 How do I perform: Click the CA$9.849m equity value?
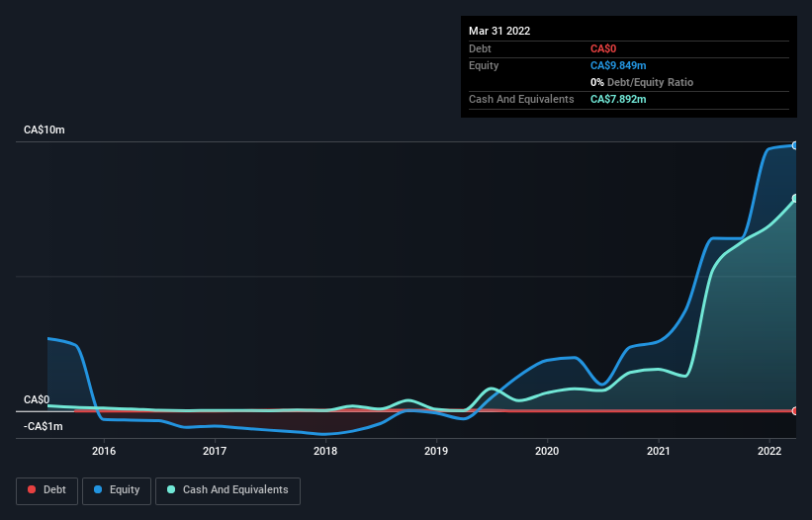(x=618, y=65)
